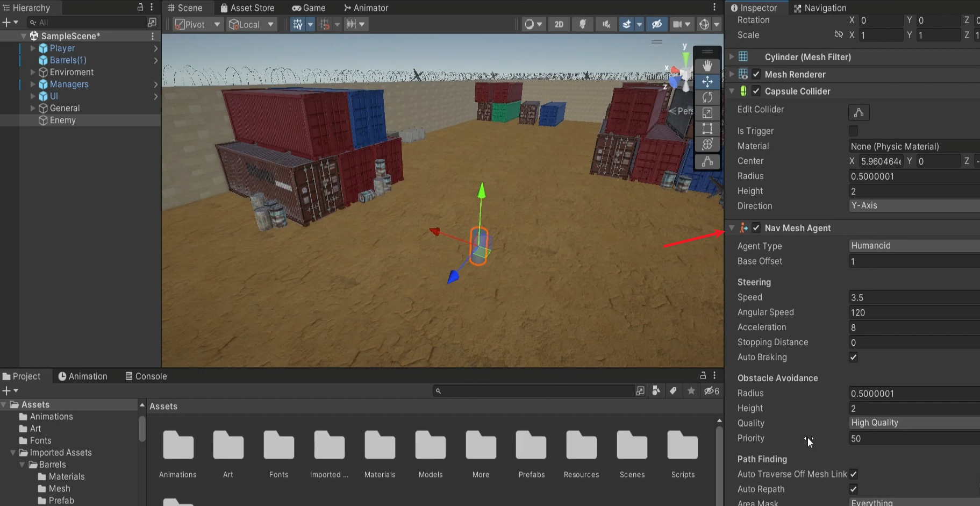980x506 pixels.
Task: Switch to the Animator tab
Action: click(366, 8)
